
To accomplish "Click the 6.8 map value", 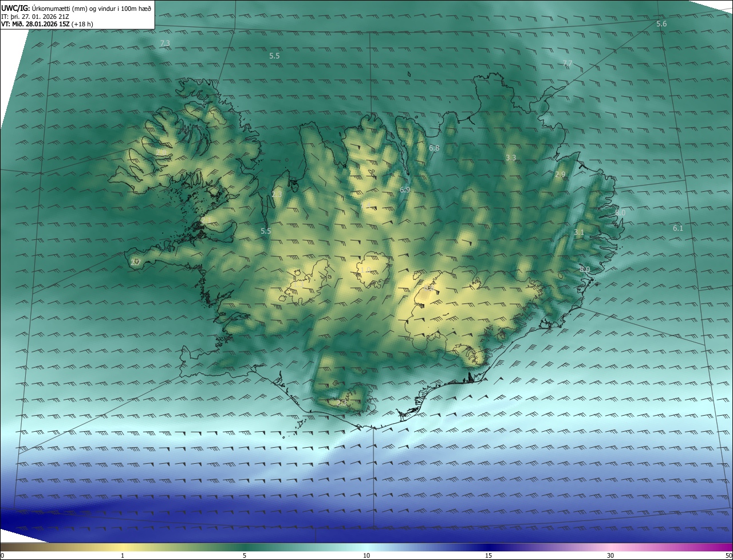I will [434, 148].
